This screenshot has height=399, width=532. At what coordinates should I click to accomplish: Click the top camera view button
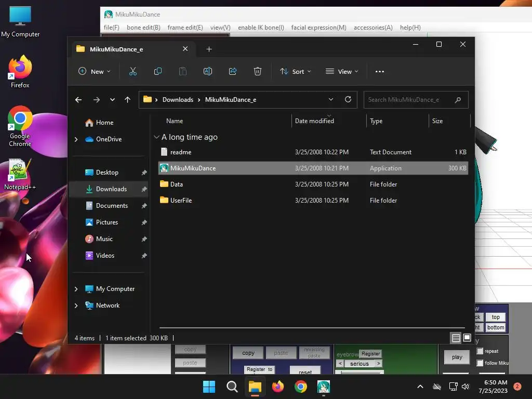coord(495,317)
